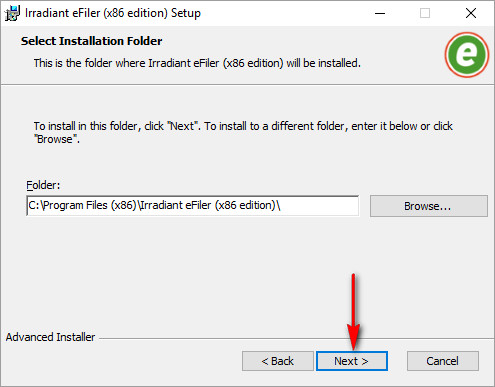The width and height of the screenshot is (495, 387).
Task: Click the 'This is the folder where' description
Action: click(x=197, y=63)
